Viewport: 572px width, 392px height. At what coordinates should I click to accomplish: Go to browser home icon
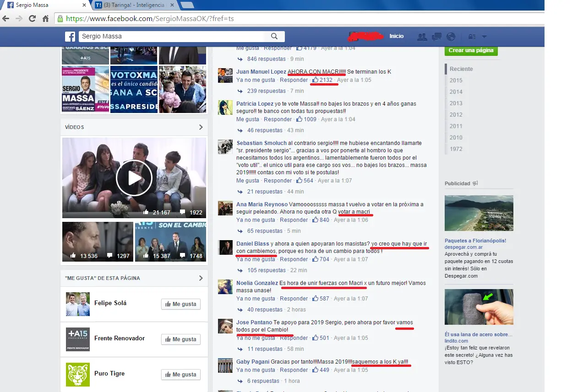(45, 19)
